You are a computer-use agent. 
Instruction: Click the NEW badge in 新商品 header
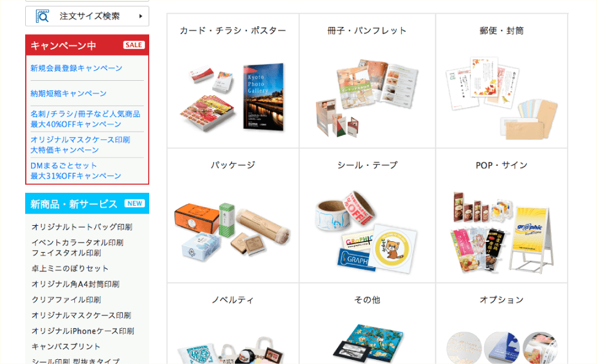coord(135,204)
